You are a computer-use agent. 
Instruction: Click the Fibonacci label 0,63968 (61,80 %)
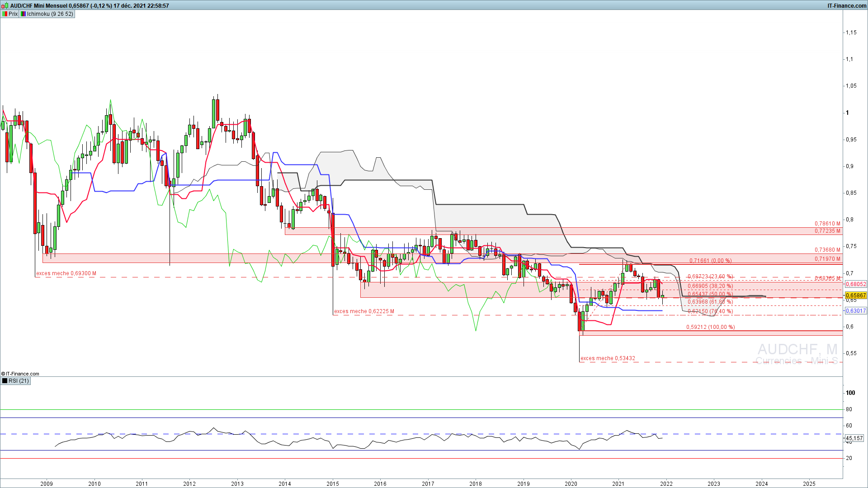(x=710, y=302)
